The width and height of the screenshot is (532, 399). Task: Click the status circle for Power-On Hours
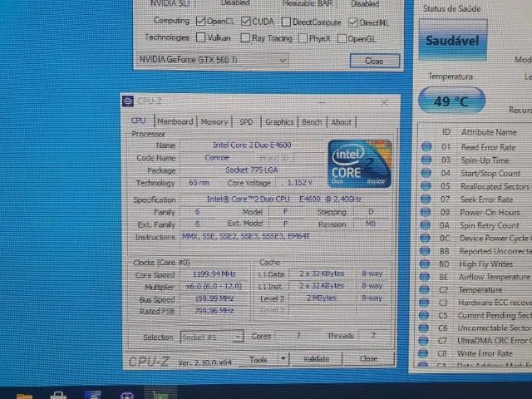[x=425, y=212]
